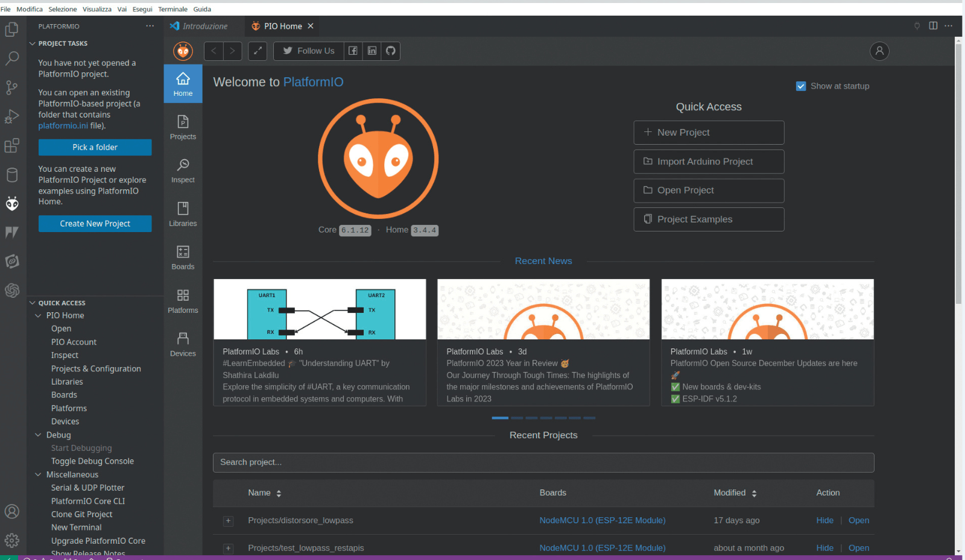Click the Import Arduino Project button
This screenshot has width=965, height=560.
[x=709, y=162]
